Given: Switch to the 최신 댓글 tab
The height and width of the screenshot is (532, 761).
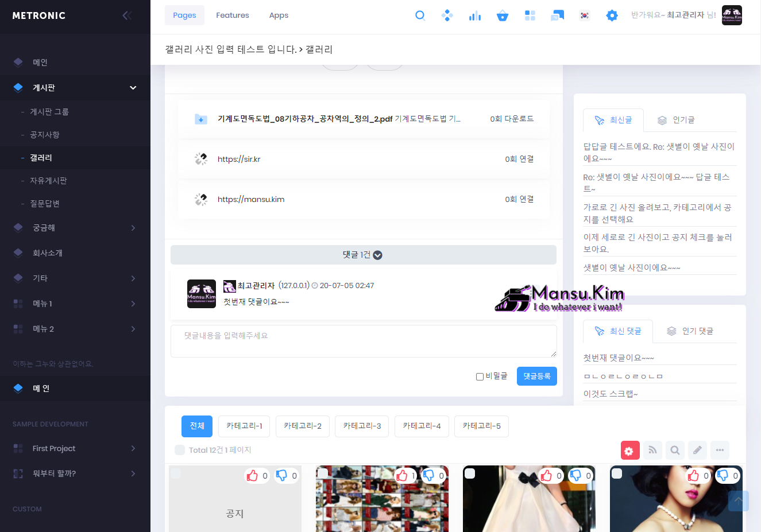Looking at the screenshot, I should point(618,331).
